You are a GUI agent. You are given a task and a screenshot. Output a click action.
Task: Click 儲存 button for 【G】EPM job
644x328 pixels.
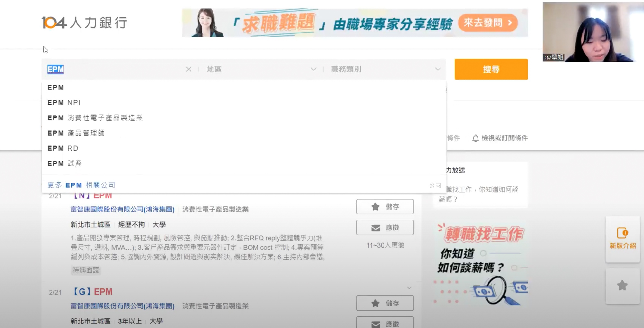(x=385, y=303)
